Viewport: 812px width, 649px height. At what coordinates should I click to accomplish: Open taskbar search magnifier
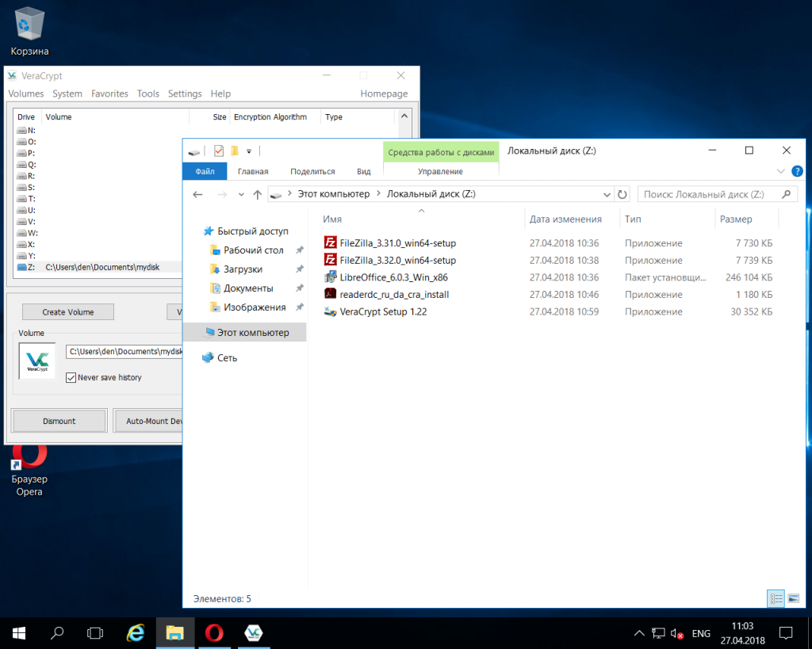57,633
